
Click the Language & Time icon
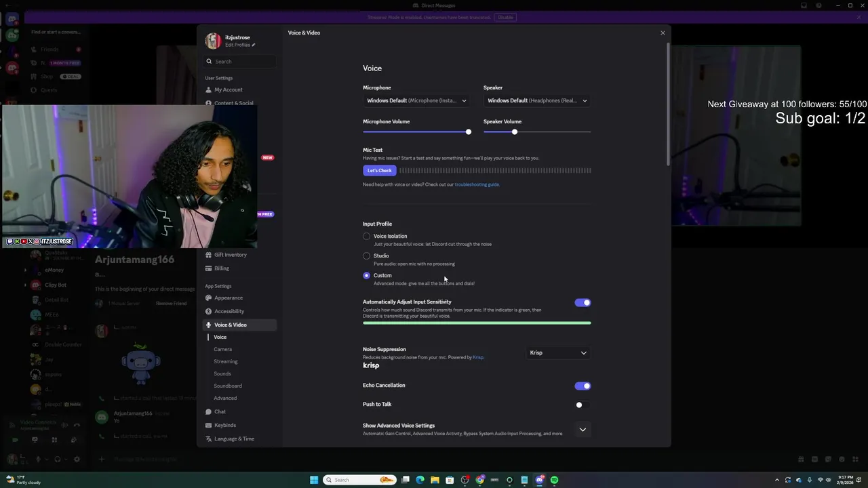pos(209,439)
